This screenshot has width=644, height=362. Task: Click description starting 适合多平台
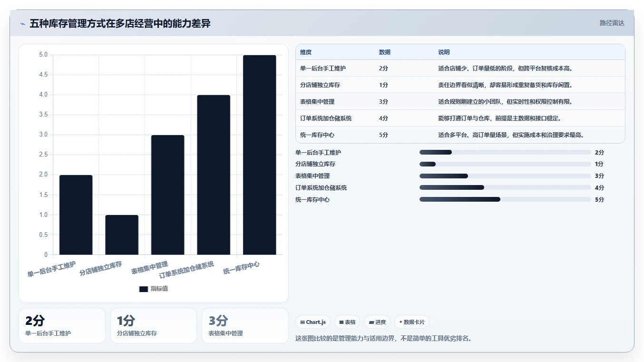click(511, 135)
